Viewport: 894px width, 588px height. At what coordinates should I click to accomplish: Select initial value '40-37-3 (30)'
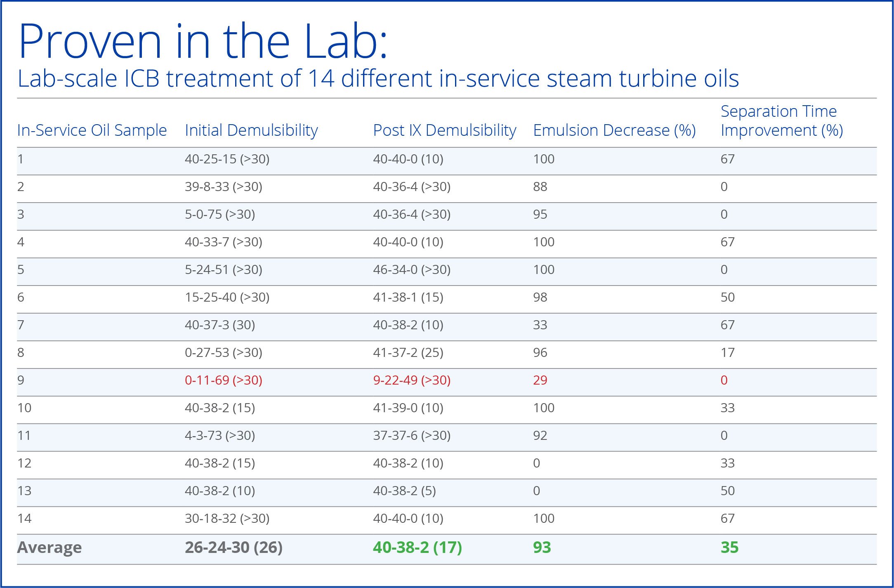coord(220,325)
